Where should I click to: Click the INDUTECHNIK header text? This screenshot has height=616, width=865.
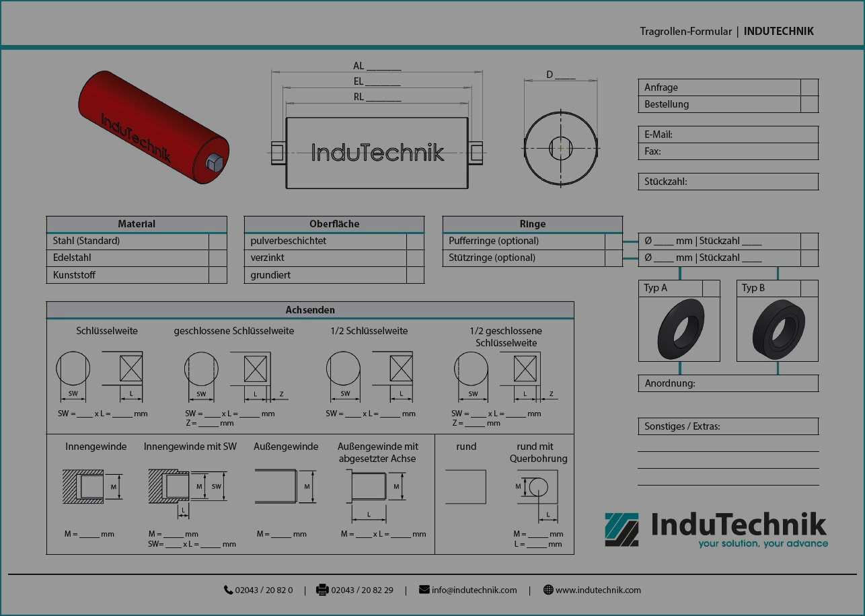(x=779, y=31)
